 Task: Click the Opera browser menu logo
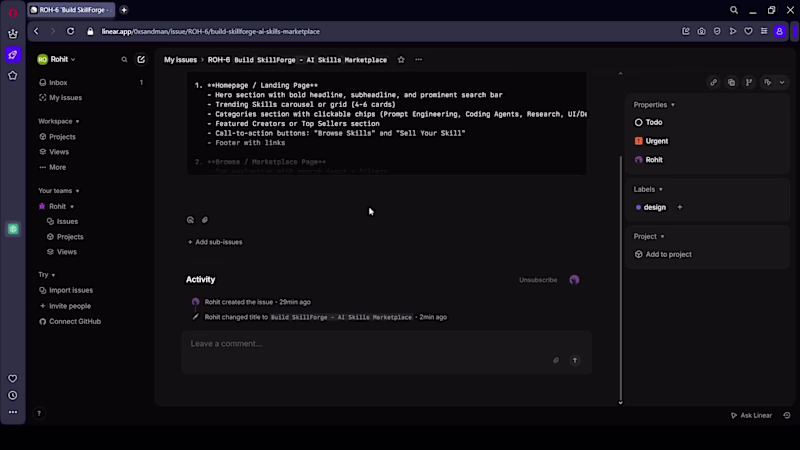13,13
